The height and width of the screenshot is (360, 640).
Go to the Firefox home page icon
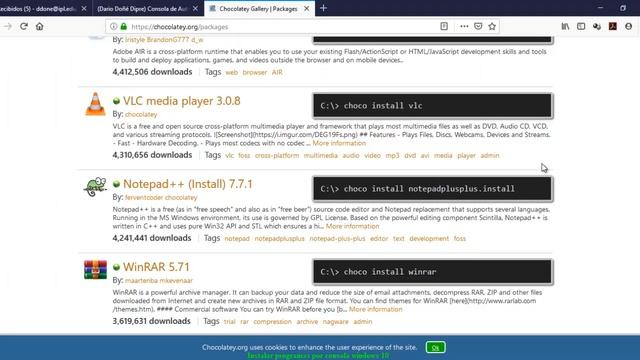[40, 27]
